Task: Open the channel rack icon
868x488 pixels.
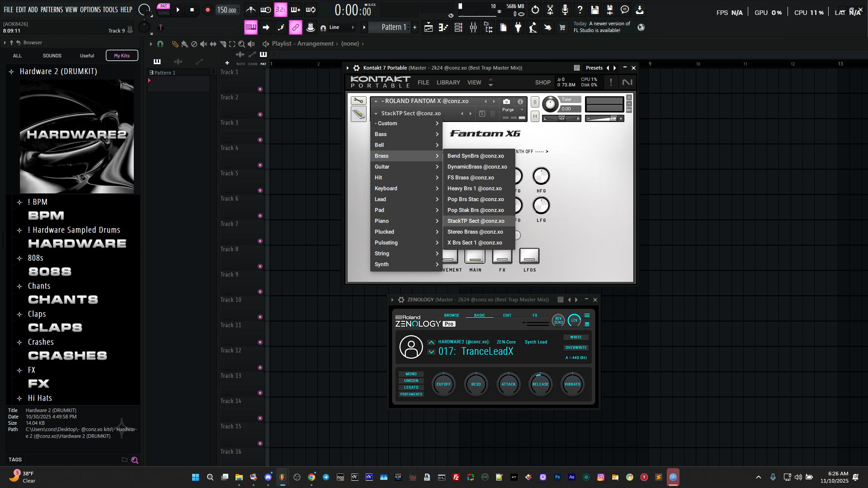Action: click(x=458, y=28)
